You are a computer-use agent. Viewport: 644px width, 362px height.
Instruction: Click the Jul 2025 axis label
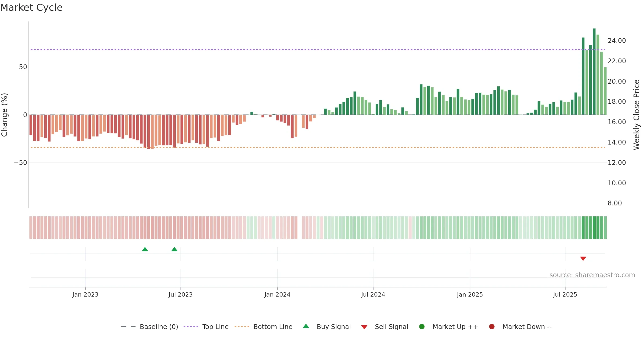pyautogui.click(x=565, y=294)
